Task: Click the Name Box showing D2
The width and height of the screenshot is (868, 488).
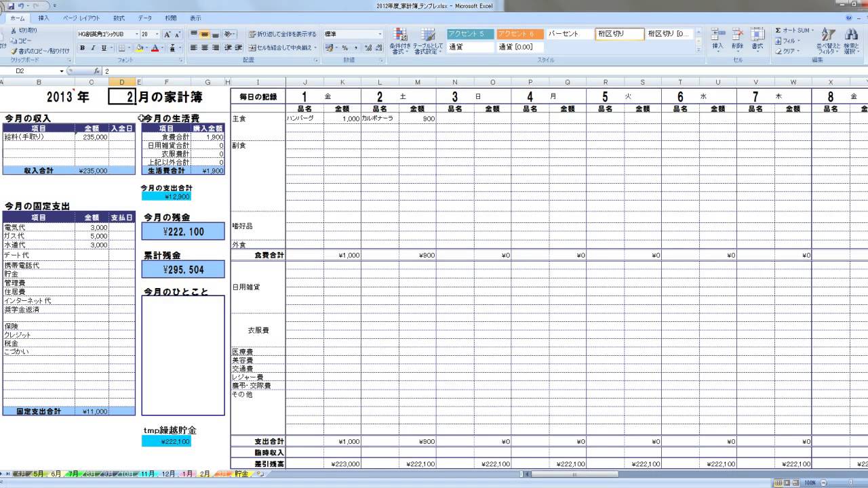Action: click(x=33, y=70)
